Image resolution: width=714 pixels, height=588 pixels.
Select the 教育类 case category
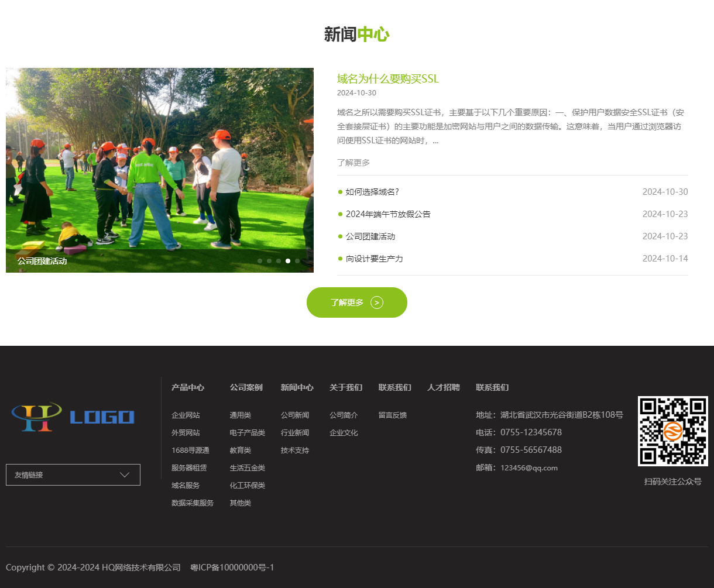pyautogui.click(x=241, y=451)
